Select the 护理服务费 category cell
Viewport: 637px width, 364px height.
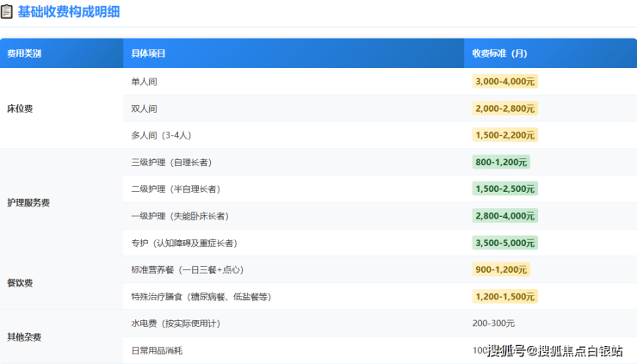click(x=28, y=202)
